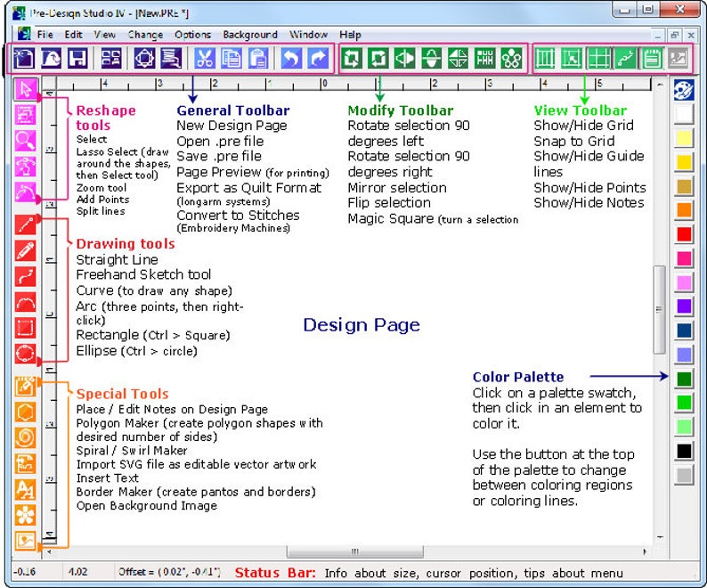Viewport: 707px width, 588px height.
Task: Click the green flower-pattern Modify icon
Action: pyautogui.click(x=511, y=58)
